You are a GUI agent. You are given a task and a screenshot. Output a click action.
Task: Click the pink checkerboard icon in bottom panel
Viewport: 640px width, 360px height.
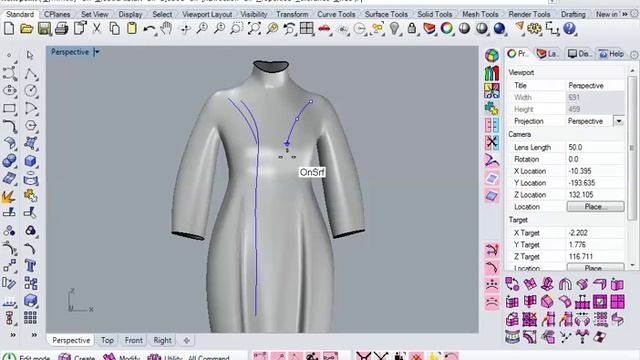point(600,337)
